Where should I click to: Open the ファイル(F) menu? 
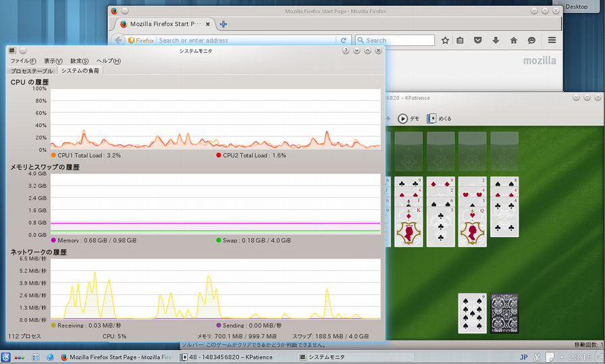tap(23, 61)
